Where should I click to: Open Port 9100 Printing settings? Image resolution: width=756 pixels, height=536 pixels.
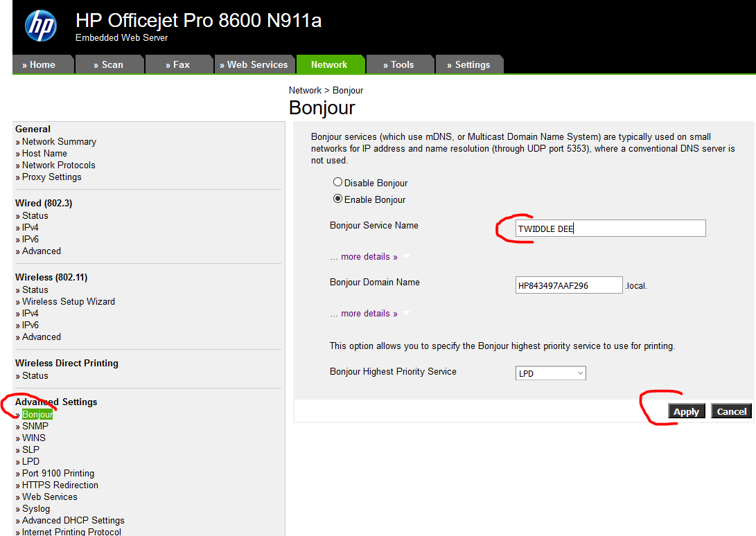tap(58, 474)
